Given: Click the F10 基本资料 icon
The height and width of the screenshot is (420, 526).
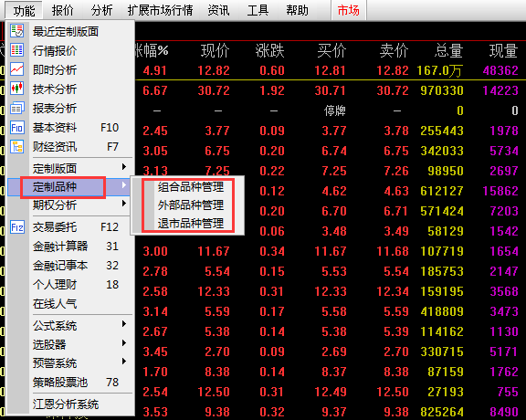Looking at the screenshot, I should click(x=16, y=127).
